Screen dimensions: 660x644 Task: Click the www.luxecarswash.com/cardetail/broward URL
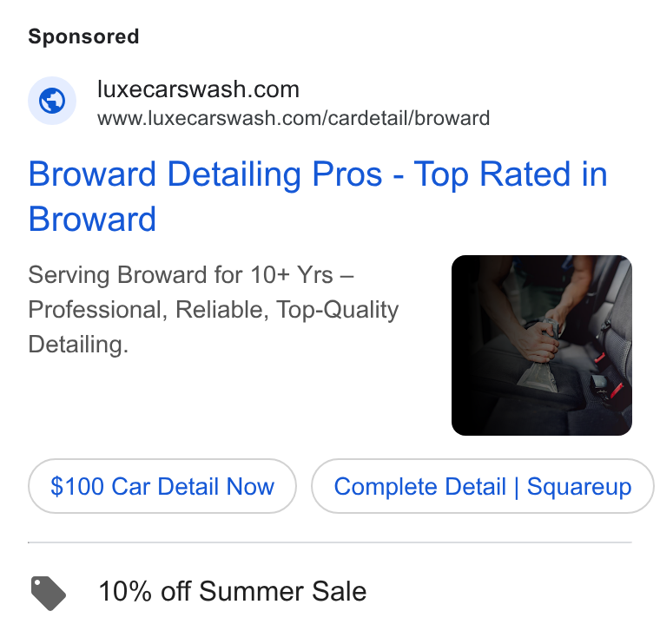pos(294,118)
